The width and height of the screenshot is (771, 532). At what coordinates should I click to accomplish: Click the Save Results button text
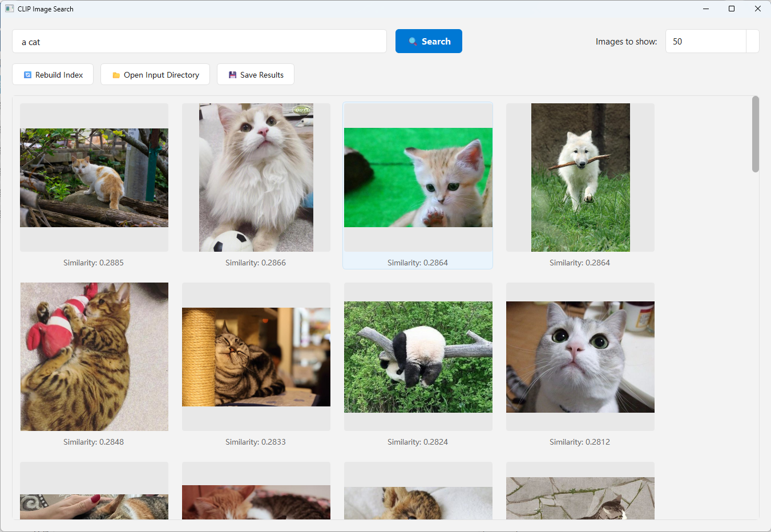[x=262, y=75]
